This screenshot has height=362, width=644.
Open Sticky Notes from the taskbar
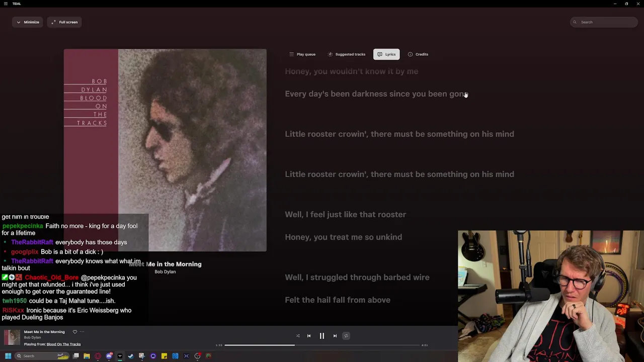click(164, 356)
